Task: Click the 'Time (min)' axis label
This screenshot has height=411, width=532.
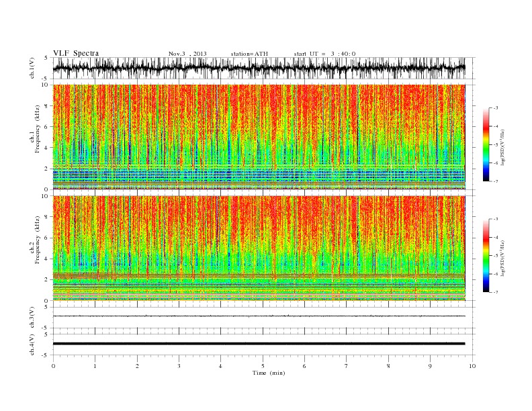Action: (x=269, y=373)
